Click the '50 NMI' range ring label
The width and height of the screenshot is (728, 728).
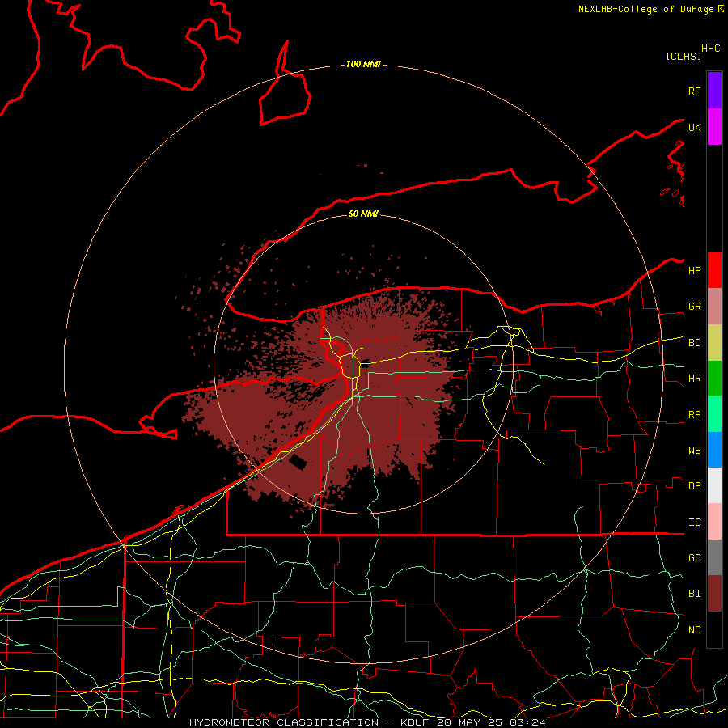point(363,214)
